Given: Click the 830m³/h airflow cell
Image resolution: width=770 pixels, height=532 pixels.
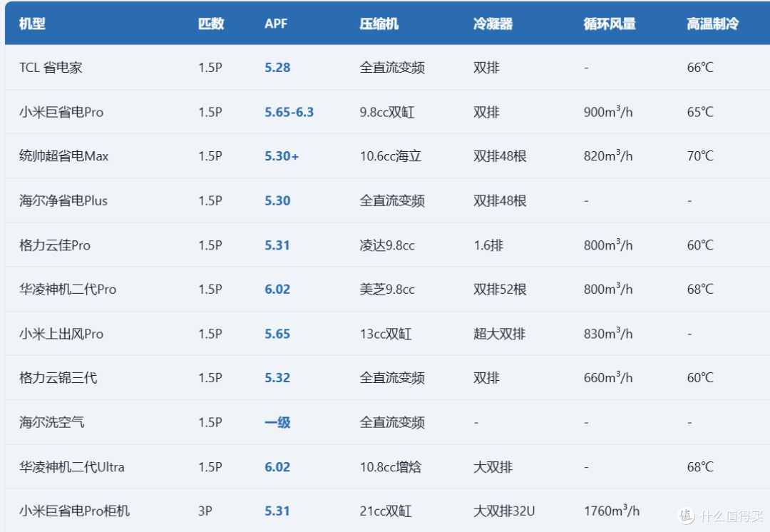Looking at the screenshot, I should (x=608, y=334).
